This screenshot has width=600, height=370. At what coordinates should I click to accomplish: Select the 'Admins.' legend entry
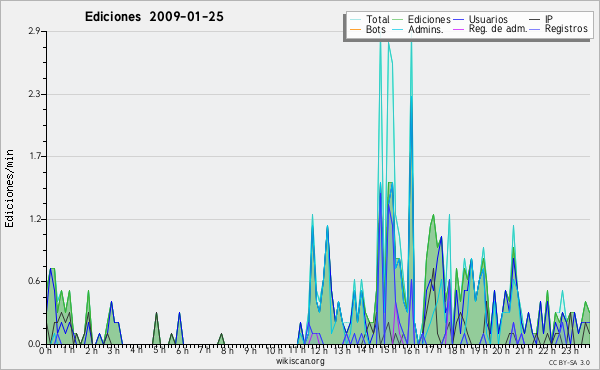coord(426,29)
